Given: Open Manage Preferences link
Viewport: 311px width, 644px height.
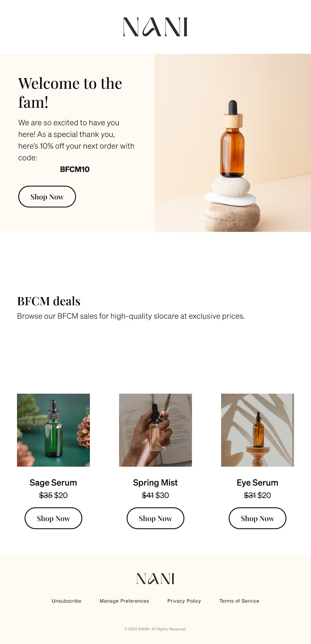Looking at the screenshot, I should click(x=124, y=601).
